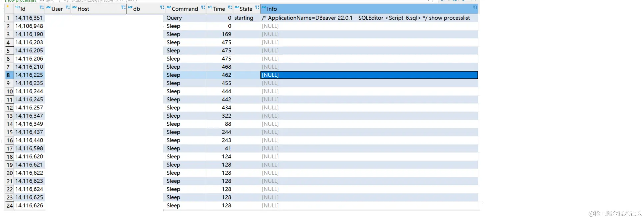Screen dimensions: 644x219
Task: Click the Time cell showing 468
Action: coord(220,67)
